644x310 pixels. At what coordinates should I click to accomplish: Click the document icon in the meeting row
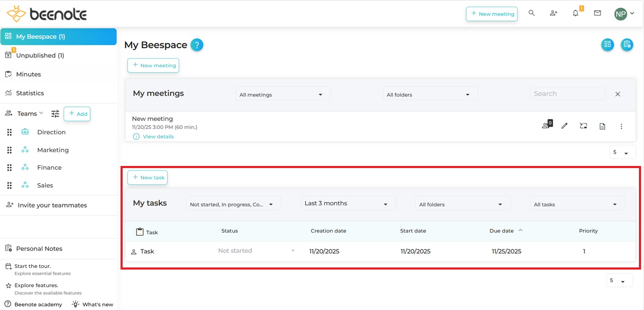point(602,126)
